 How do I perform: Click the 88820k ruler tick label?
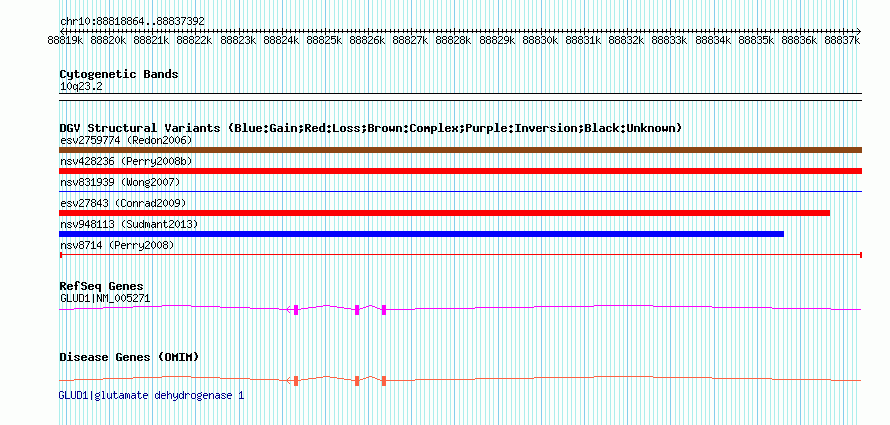(108, 40)
